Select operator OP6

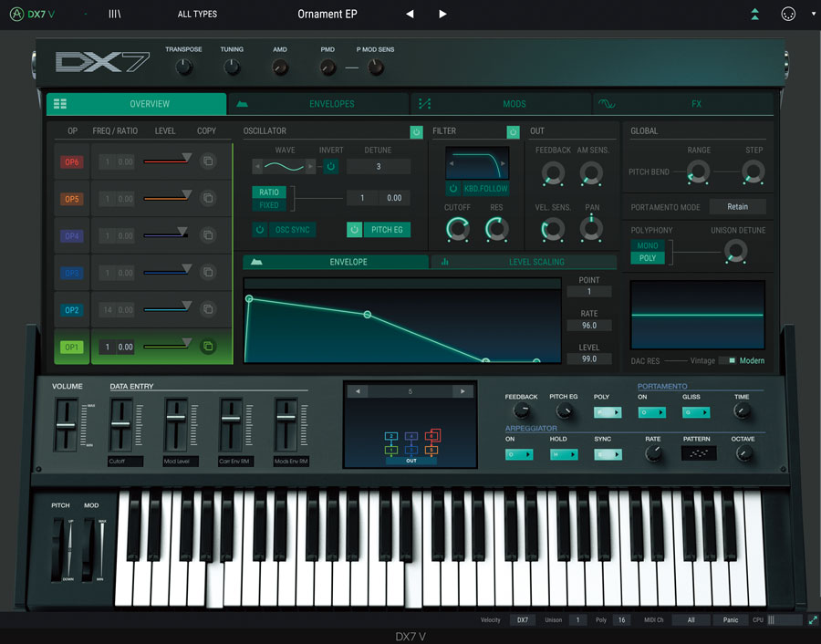click(x=72, y=161)
